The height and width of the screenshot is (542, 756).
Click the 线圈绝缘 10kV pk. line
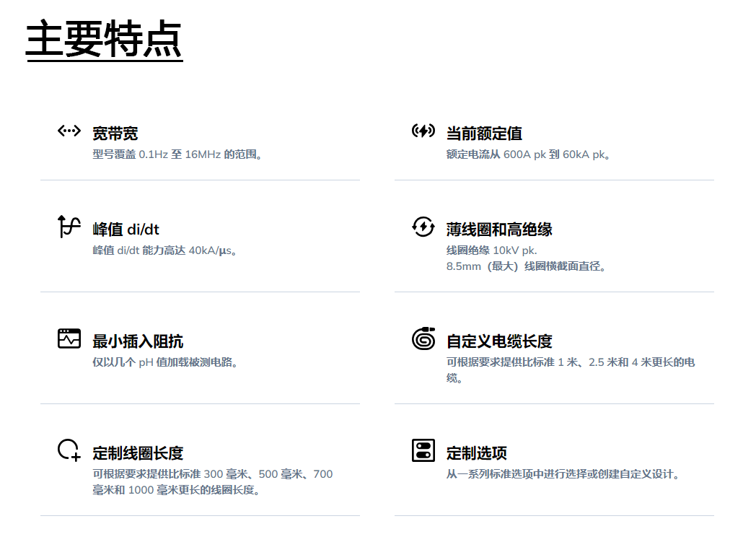click(x=492, y=250)
